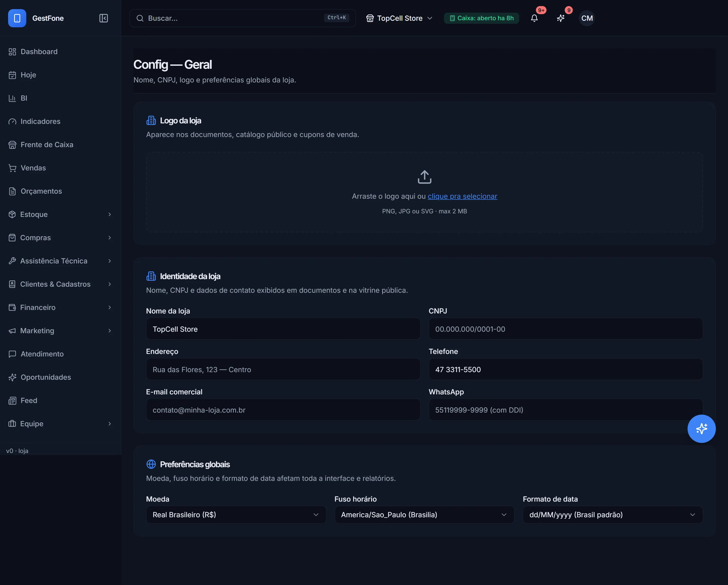The image size is (728, 585).
Task: Click the Equipe briefcase icon
Action: click(12, 423)
